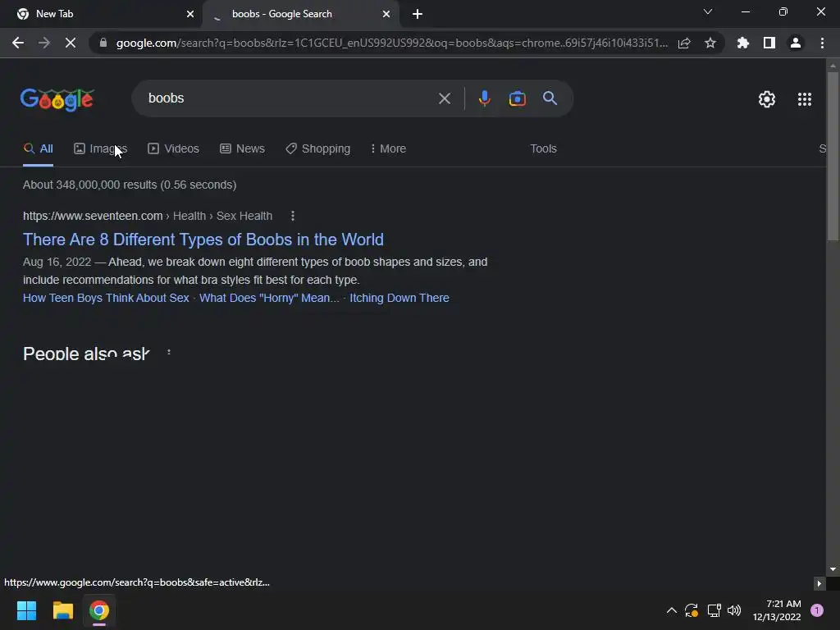Switch to the Shopping results tab

coord(318,149)
